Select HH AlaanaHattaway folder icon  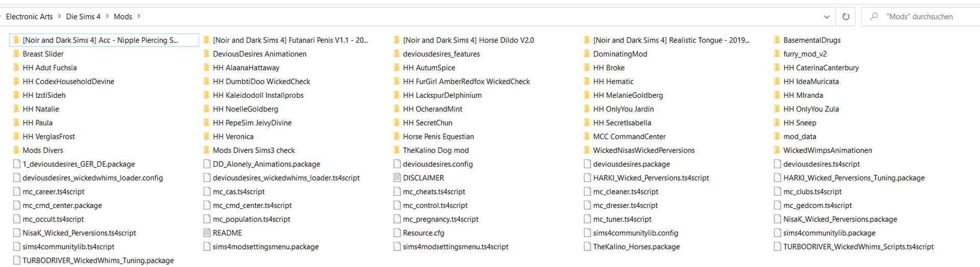(x=207, y=68)
